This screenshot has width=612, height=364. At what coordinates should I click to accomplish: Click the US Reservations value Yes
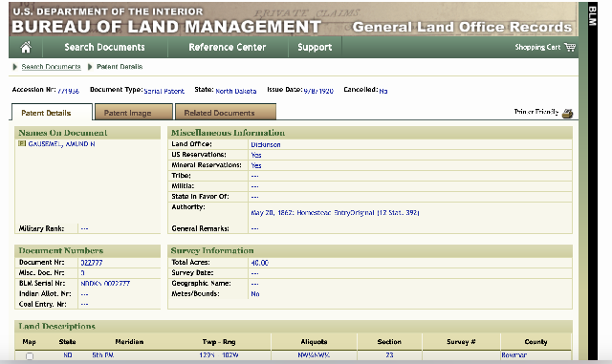pyautogui.click(x=256, y=155)
